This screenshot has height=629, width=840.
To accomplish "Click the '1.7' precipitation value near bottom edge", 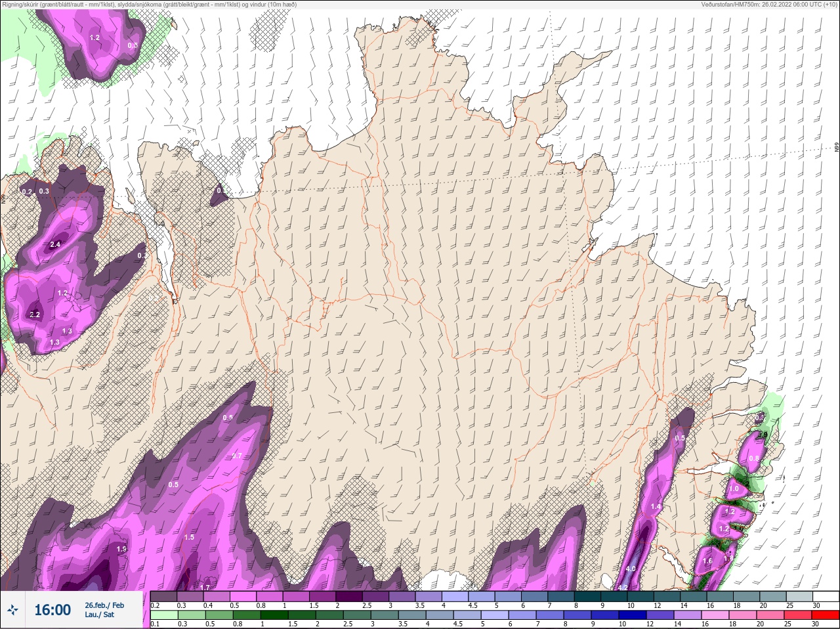I will click(205, 587).
